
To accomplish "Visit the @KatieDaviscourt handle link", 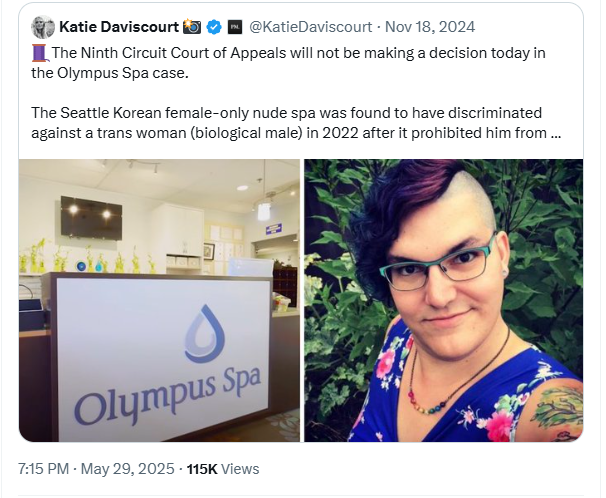I will 310,27.
